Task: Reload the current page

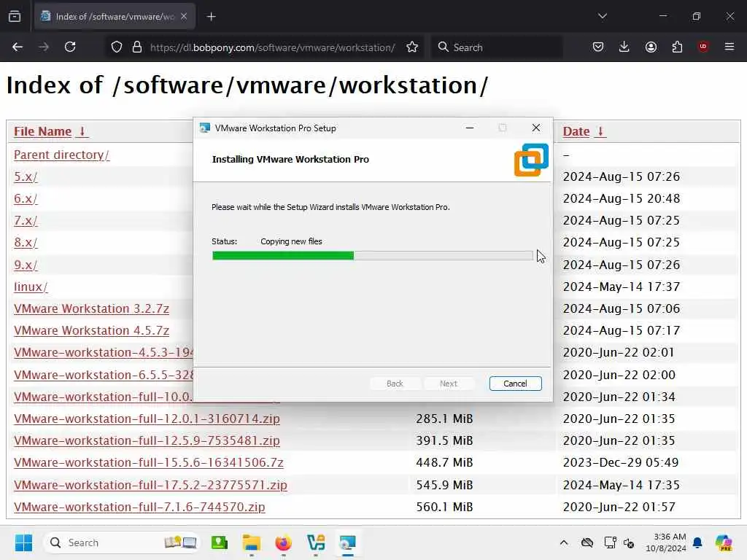Action: [x=70, y=47]
